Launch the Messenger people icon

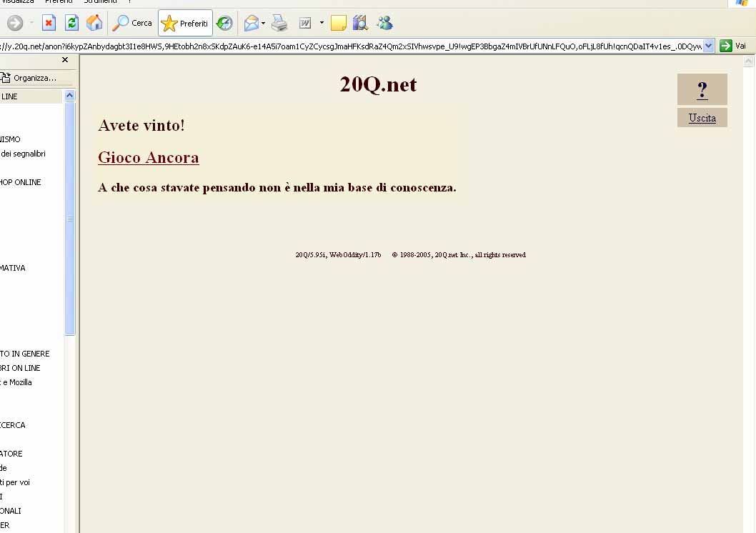(x=385, y=23)
